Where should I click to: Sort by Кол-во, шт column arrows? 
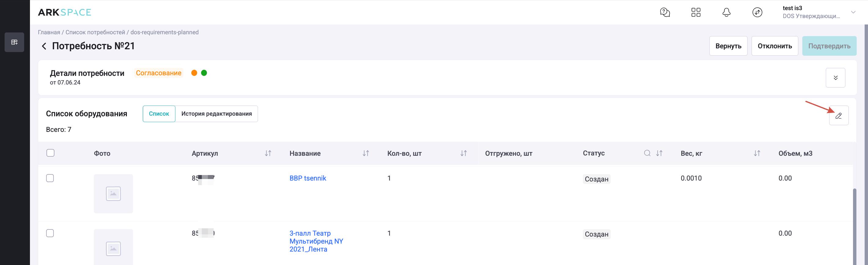click(x=463, y=153)
